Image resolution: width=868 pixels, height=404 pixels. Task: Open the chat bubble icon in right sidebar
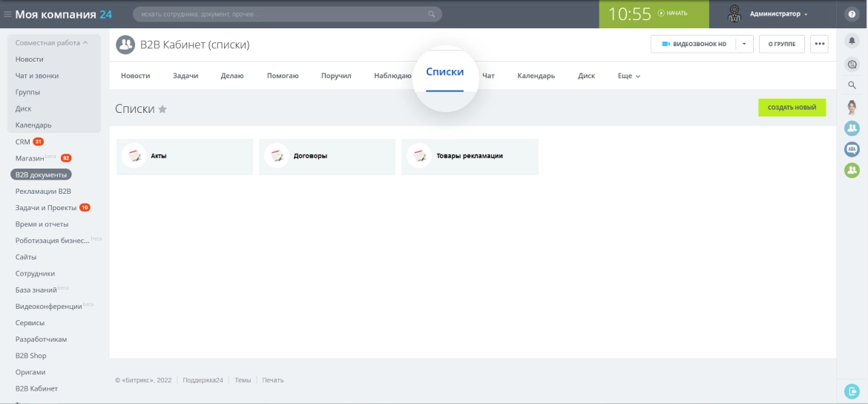point(852,65)
